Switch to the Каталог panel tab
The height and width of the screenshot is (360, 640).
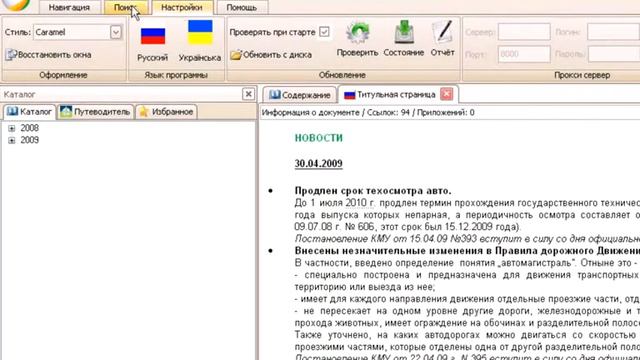click(x=29, y=111)
